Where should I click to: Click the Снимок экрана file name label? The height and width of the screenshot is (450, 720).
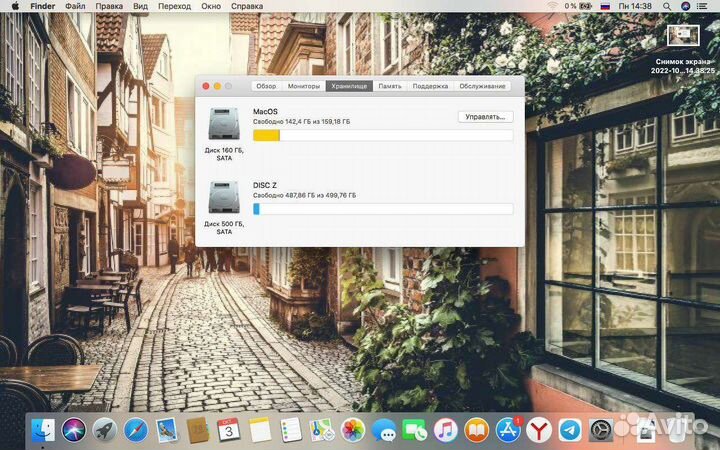(x=683, y=66)
